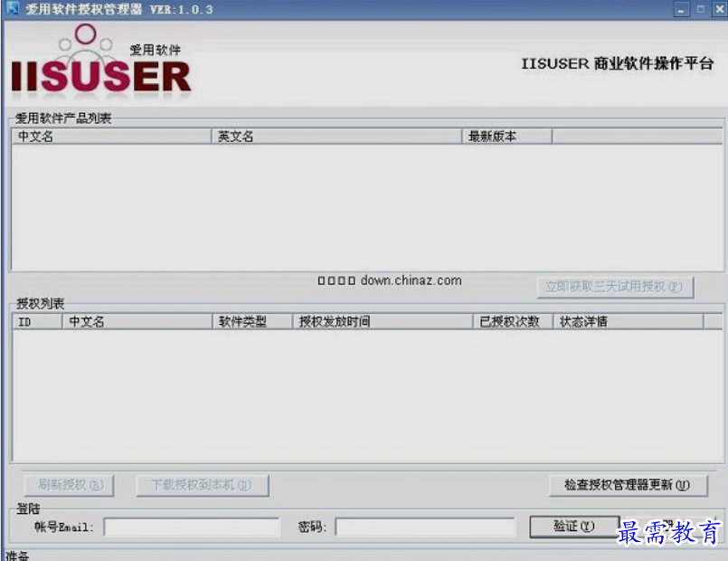Click the 软件类型 column header
The width and height of the screenshot is (728, 561).
[252, 321]
